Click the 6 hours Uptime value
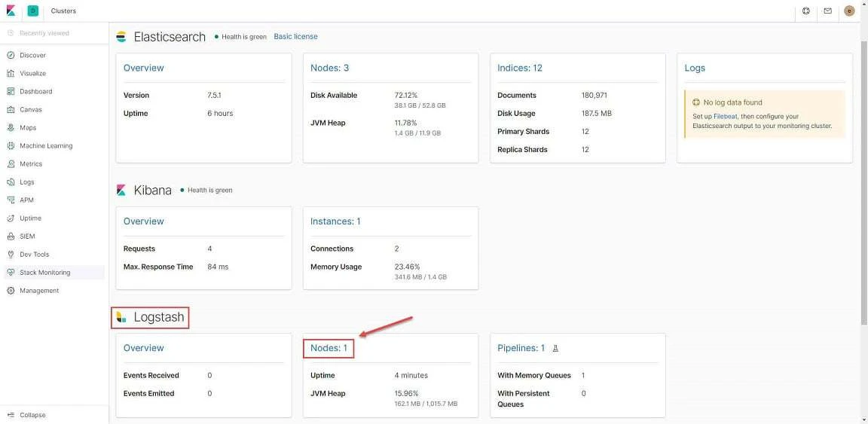 pos(220,114)
